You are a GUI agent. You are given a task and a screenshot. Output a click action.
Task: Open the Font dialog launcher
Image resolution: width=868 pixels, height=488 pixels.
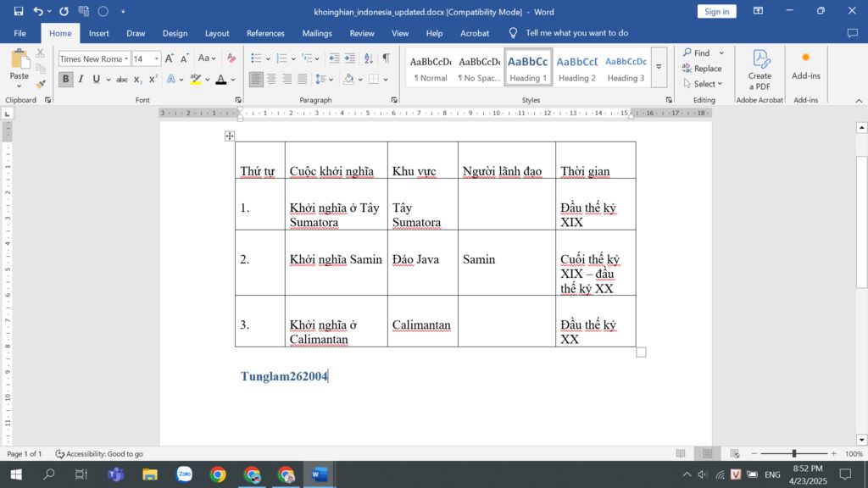coord(238,100)
